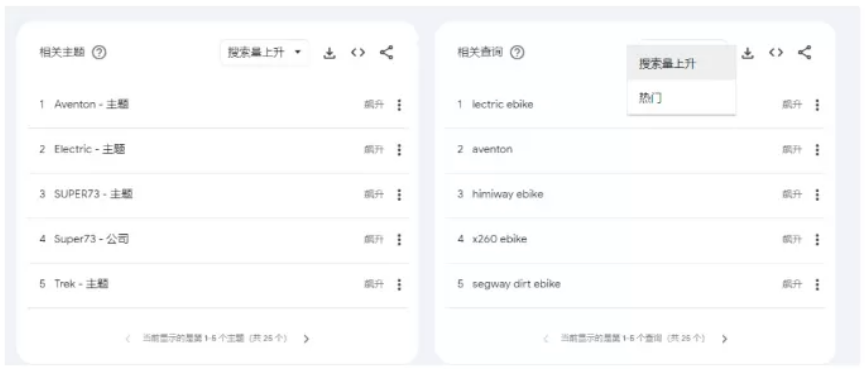Open more options for Trek topic row

[399, 285]
